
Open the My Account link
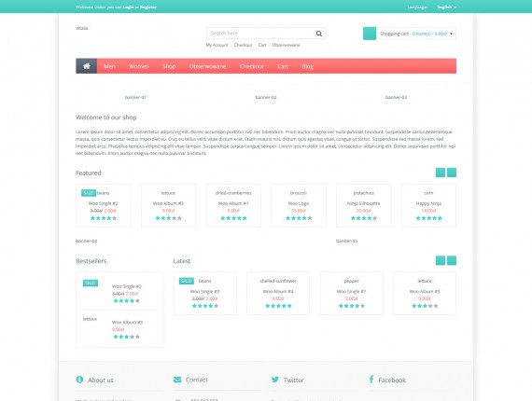point(217,45)
